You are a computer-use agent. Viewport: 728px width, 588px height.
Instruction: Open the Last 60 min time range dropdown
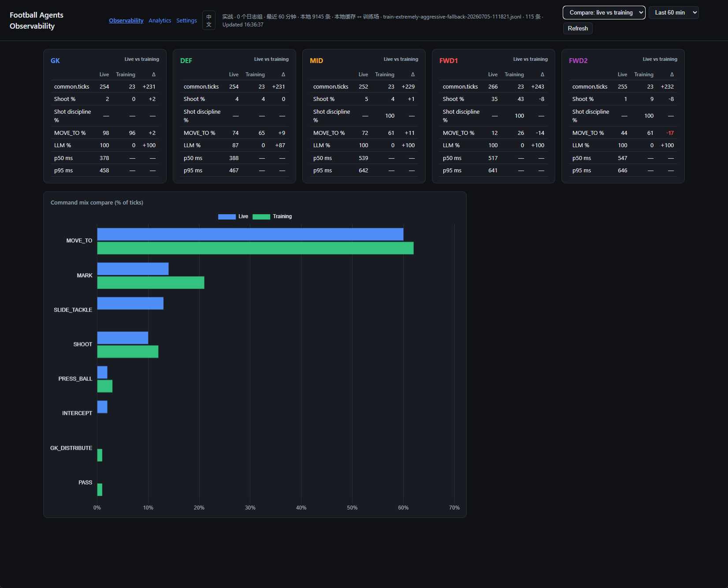673,12
